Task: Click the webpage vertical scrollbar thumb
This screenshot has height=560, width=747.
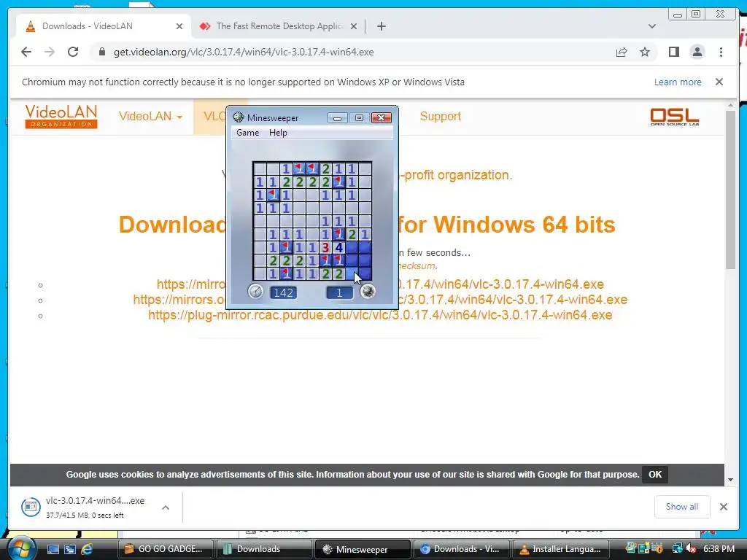Action: click(x=731, y=190)
